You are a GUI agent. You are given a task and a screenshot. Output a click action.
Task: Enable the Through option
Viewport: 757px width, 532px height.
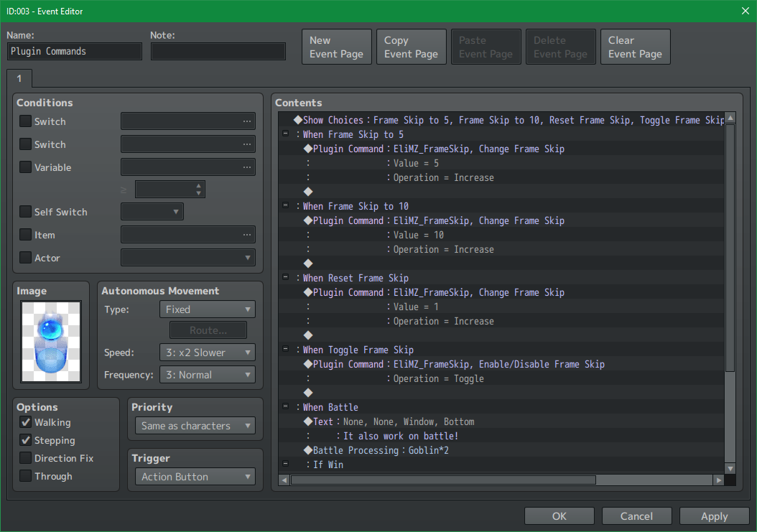[26, 475]
